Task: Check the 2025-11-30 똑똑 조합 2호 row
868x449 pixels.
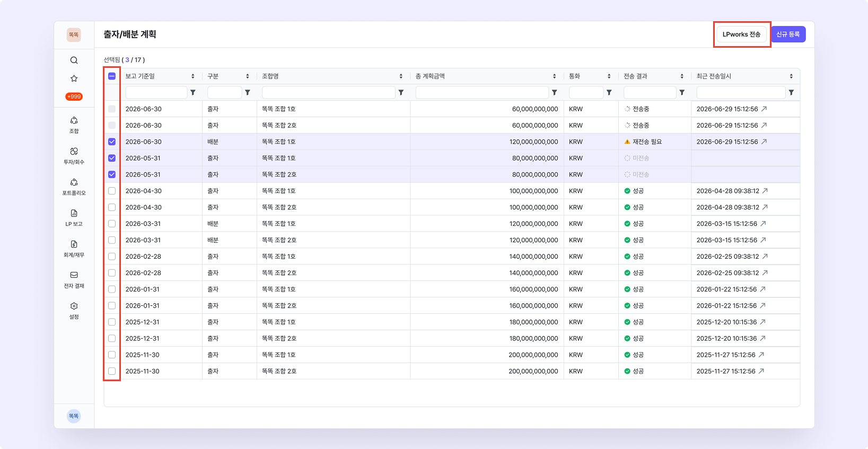Action: [112, 371]
